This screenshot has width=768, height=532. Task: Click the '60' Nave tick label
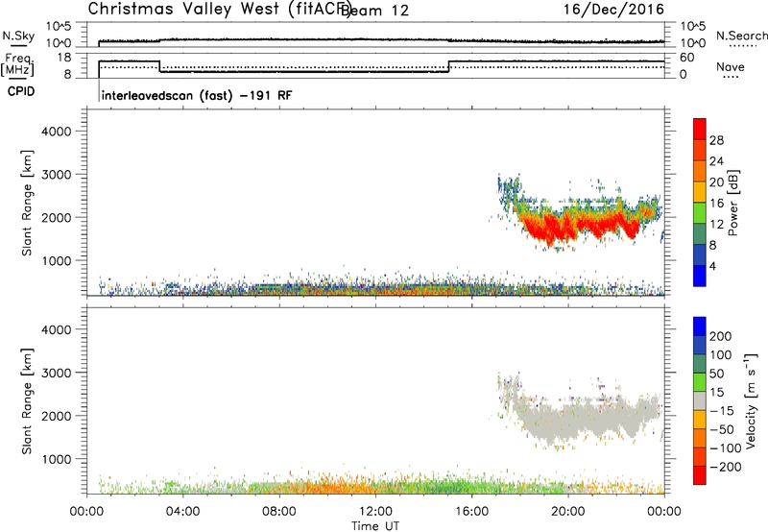687,58
